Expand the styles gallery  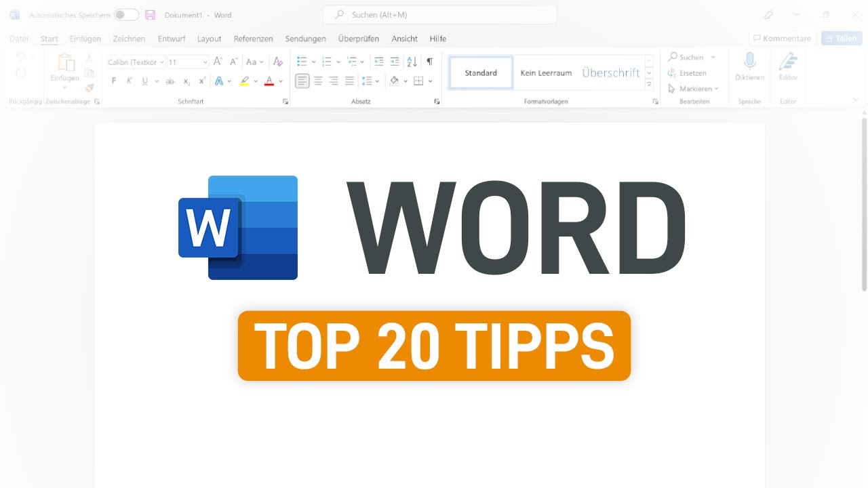tap(649, 85)
